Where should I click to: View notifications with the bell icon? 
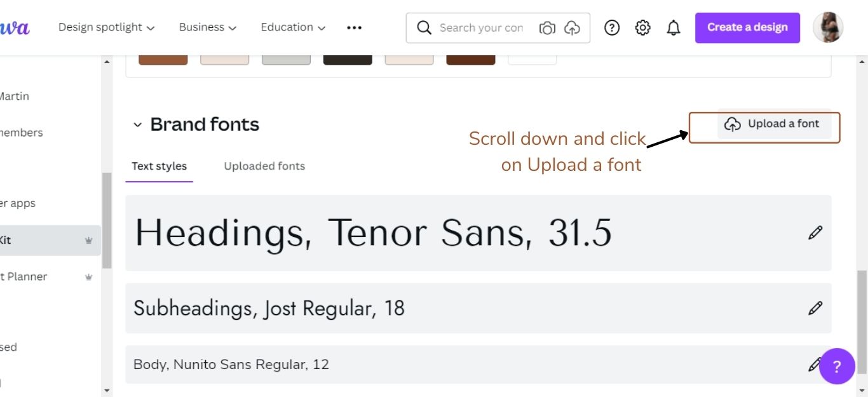pyautogui.click(x=672, y=27)
